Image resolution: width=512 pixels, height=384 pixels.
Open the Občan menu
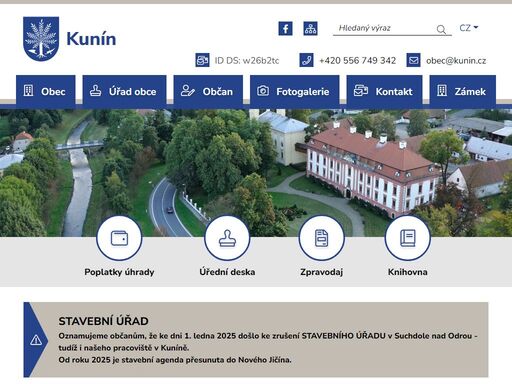coord(208,91)
